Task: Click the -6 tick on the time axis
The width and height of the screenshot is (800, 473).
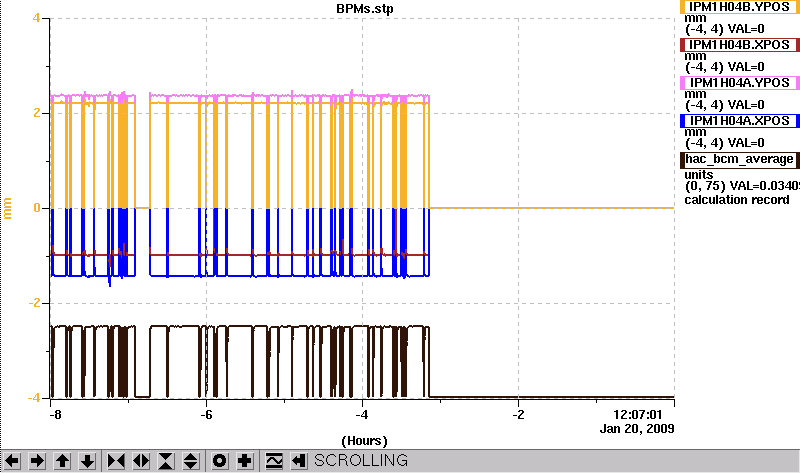Action: click(206, 415)
